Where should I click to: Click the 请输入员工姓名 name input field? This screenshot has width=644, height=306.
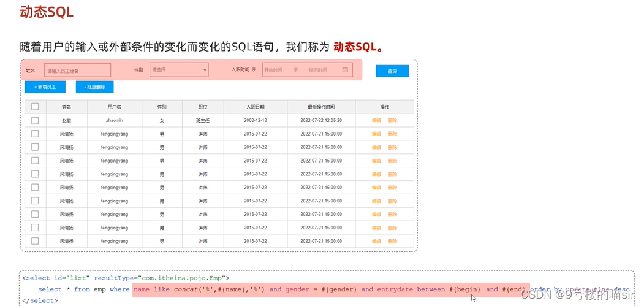tap(78, 71)
